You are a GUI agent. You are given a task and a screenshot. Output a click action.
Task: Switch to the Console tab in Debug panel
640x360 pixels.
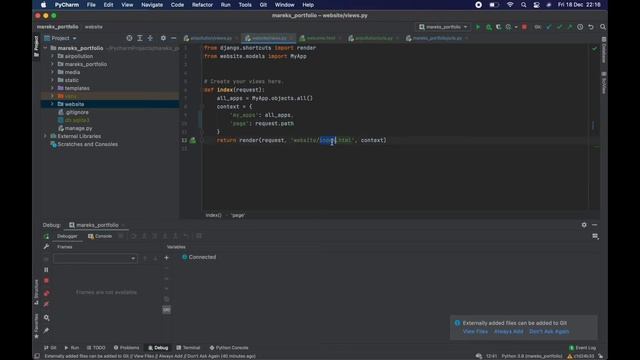tap(100, 236)
